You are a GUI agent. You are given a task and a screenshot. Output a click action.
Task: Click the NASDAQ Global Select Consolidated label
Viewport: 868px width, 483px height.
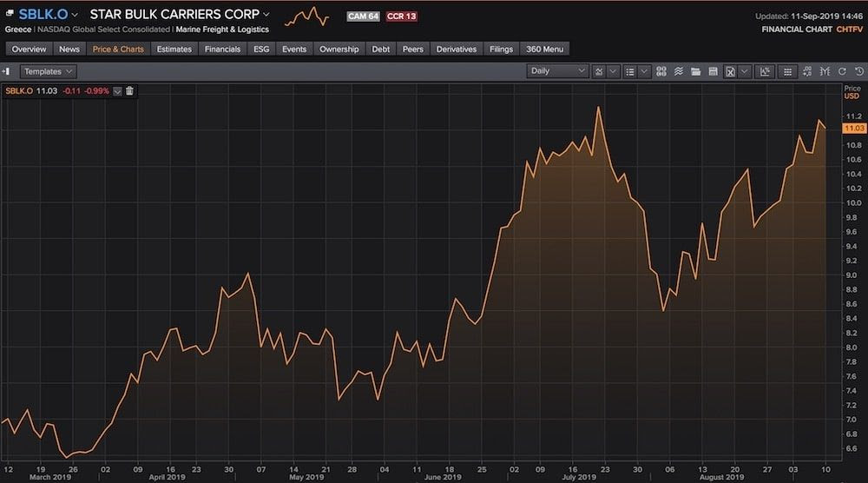coord(103,30)
